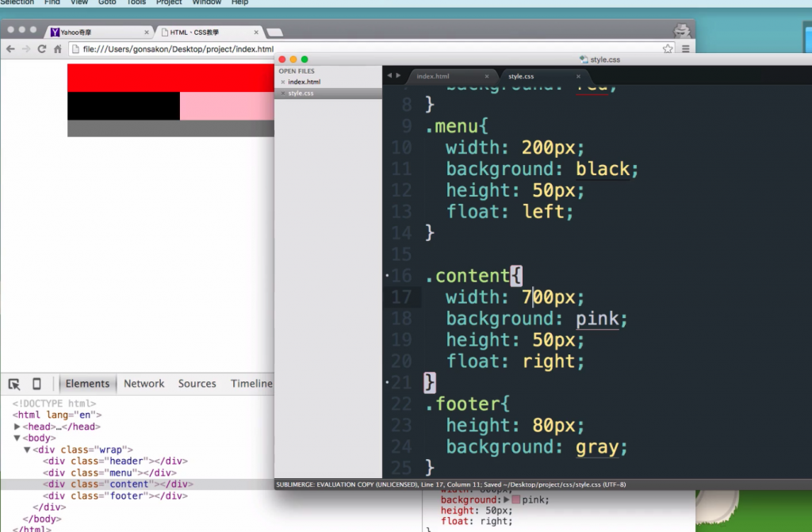Screen dimensions: 812x532
Task: Click page file icon in address bar
Action: point(75,49)
